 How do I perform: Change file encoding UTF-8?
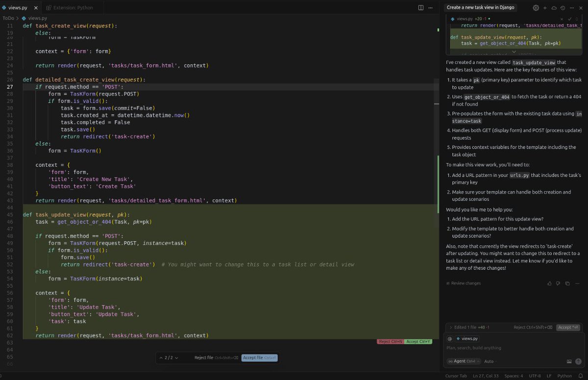(x=535, y=376)
